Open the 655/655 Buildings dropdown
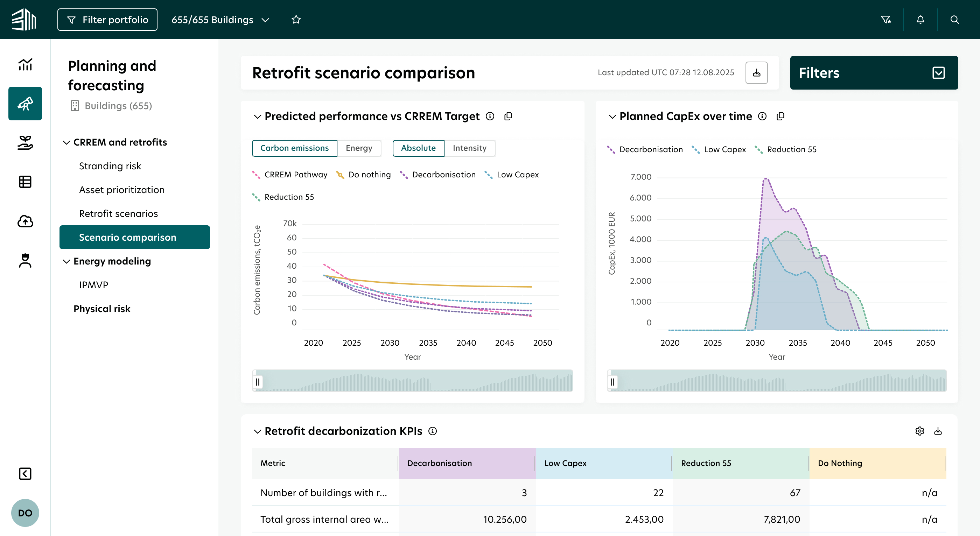The width and height of the screenshot is (980, 536). pyautogui.click(x=220, y=20)
